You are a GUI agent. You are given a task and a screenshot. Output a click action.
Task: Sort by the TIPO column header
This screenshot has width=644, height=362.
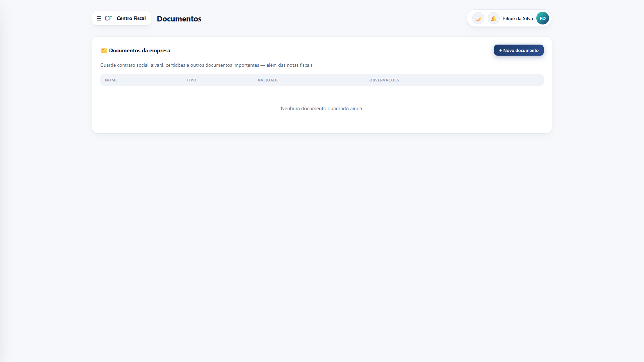pyautogui.click(x=192, y=80)
